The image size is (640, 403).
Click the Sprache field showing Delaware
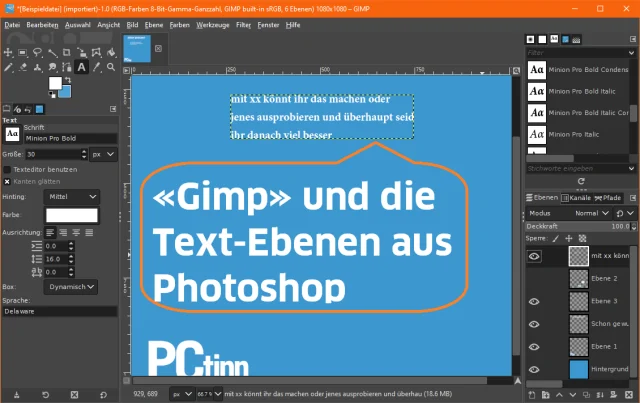click(60, 312)
